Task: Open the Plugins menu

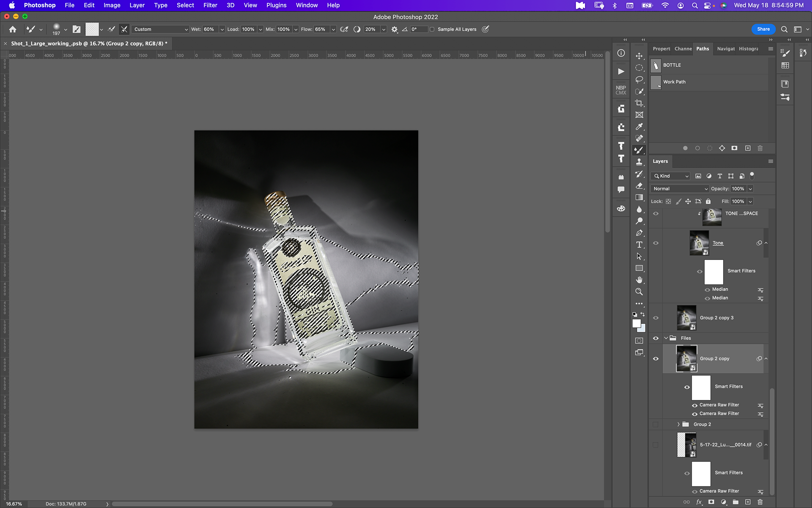Action: [x=276, y=5]
